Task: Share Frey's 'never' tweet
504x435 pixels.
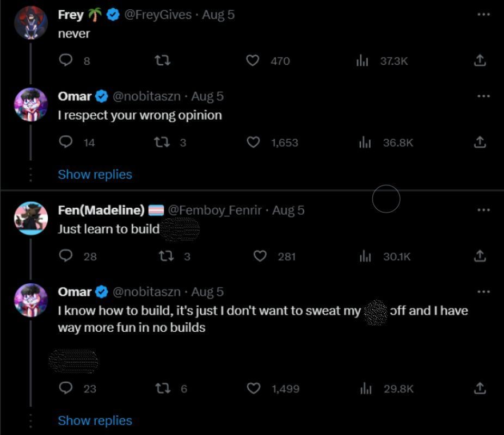Action: [x=480, y=61]
